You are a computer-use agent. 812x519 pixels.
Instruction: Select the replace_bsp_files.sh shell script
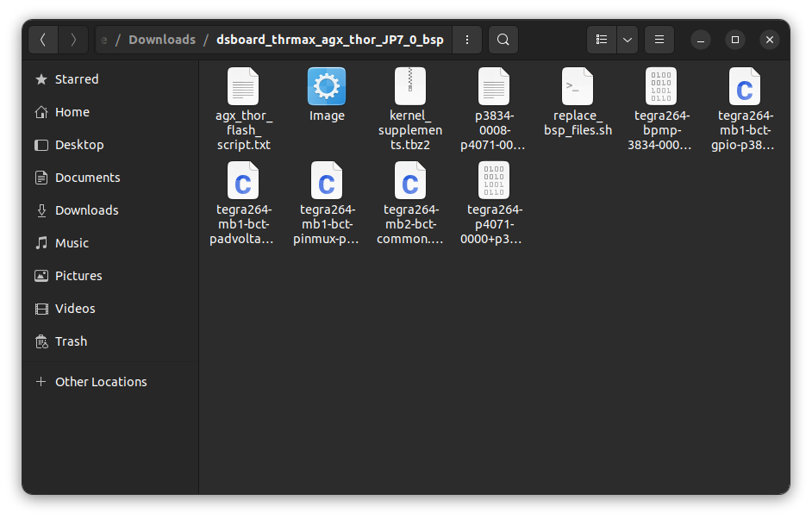click(577, 86)
